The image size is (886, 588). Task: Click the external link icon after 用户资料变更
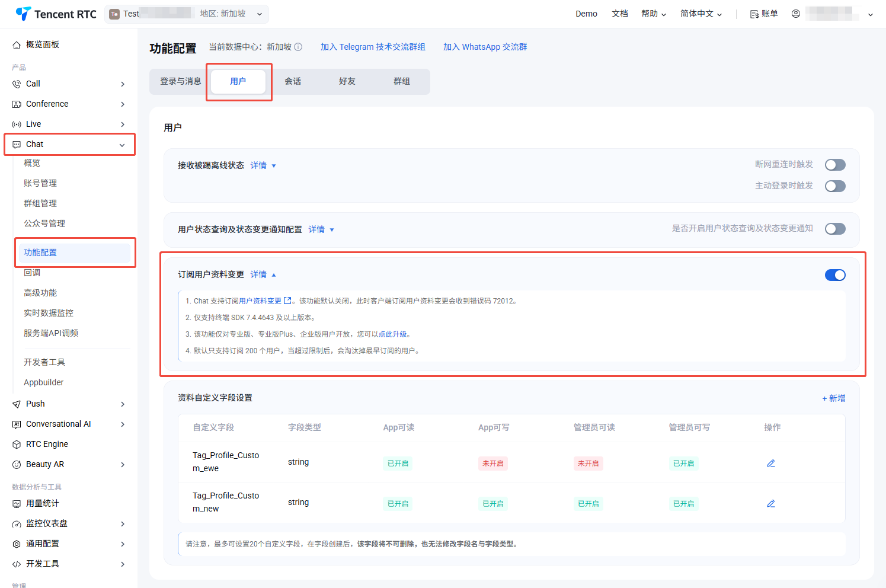[287, 301]
